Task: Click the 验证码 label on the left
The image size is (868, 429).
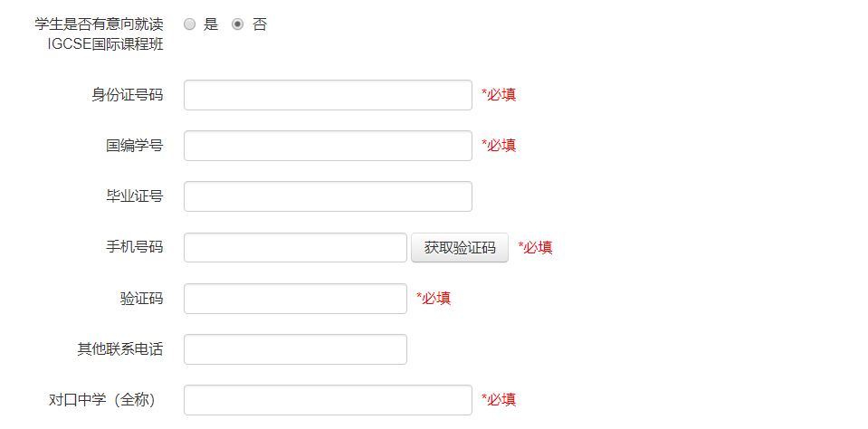Action: coord(141,299)
